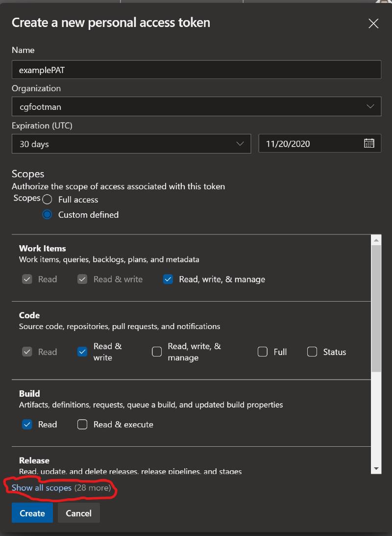Click the Name field containing examplePAT
The width and height of the screenshot is (392, 536).
196,70
